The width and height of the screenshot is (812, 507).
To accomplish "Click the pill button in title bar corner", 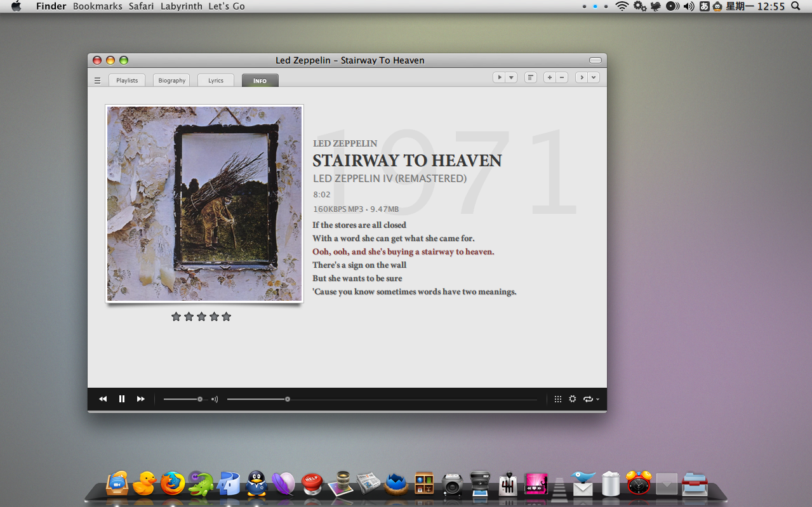I will (x=596, y=60).
